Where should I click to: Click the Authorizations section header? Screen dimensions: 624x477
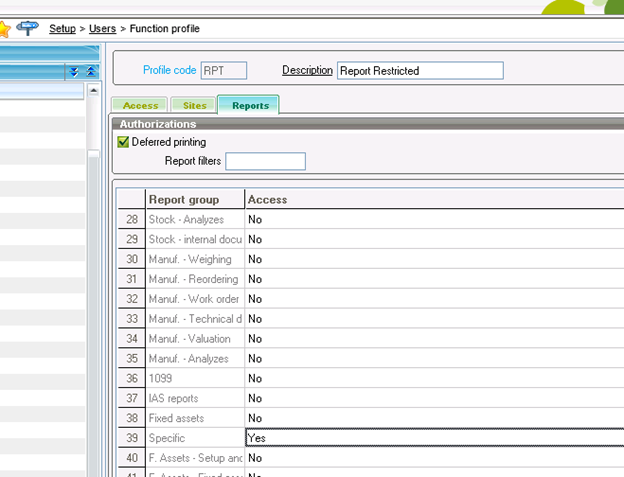(x=368, y=124)
